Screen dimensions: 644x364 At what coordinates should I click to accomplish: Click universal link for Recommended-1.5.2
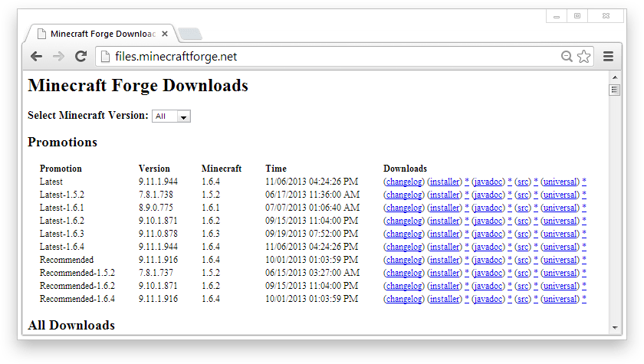pos(560,273)
